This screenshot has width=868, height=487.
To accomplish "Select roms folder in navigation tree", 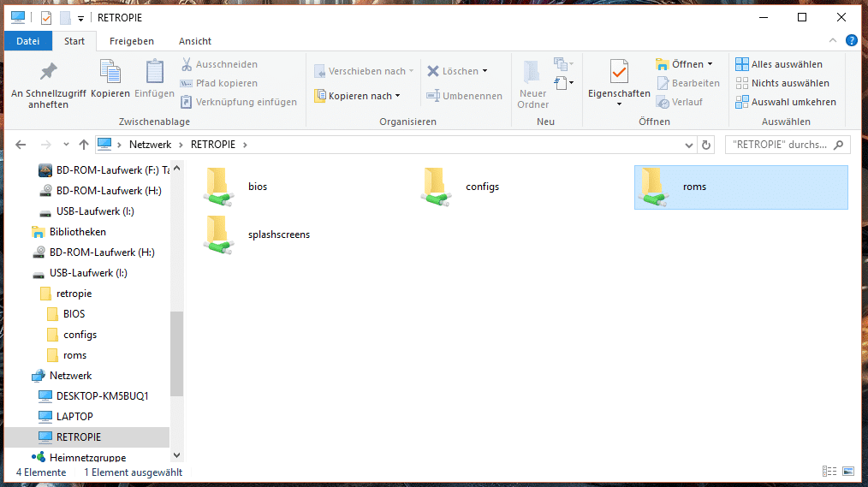I will point(67,354).
